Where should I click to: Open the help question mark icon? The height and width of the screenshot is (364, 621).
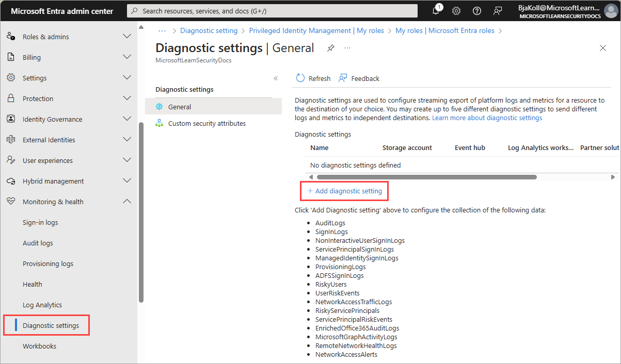[x=477, y=11]
